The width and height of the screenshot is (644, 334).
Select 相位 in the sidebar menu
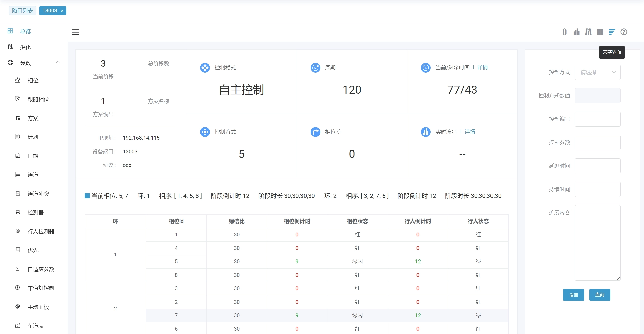[33, 80]
